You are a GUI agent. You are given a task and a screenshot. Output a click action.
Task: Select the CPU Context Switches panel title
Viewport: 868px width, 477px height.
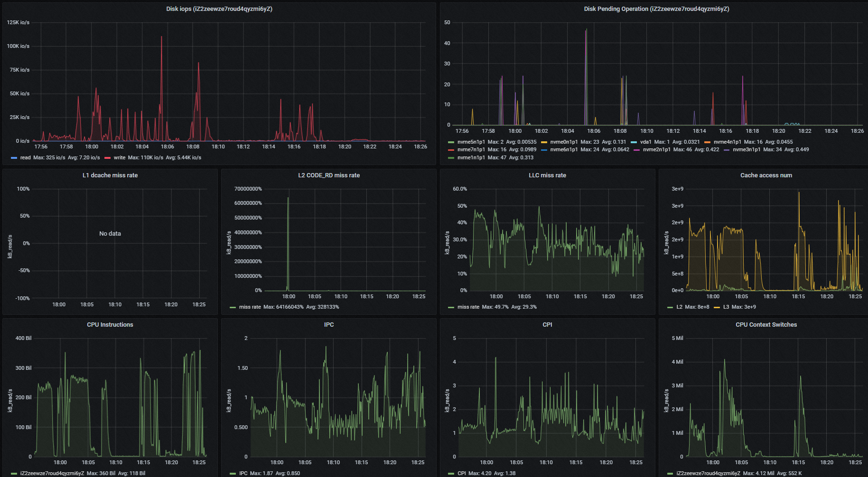[766, 325]
